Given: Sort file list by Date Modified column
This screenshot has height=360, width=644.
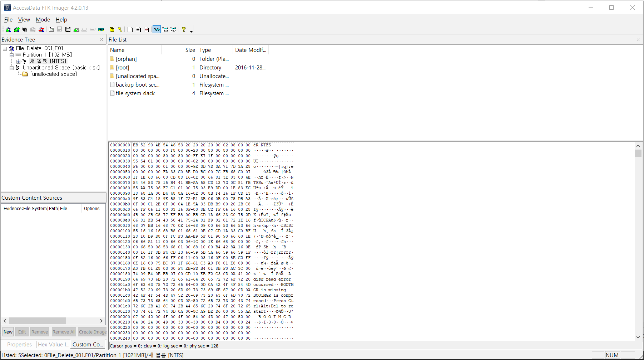Looking at the screenshot, I should click(x=251, y=50).
